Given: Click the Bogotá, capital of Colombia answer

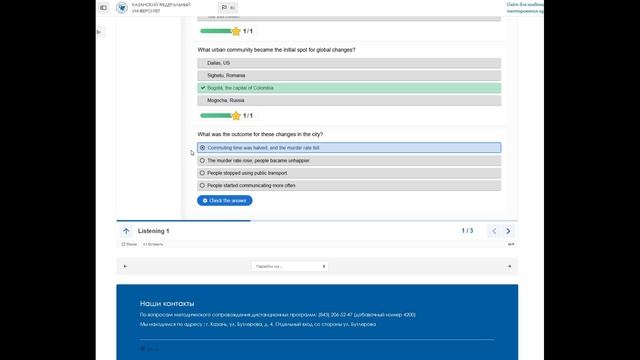Looking at the screenshot, I should [349, 88].
